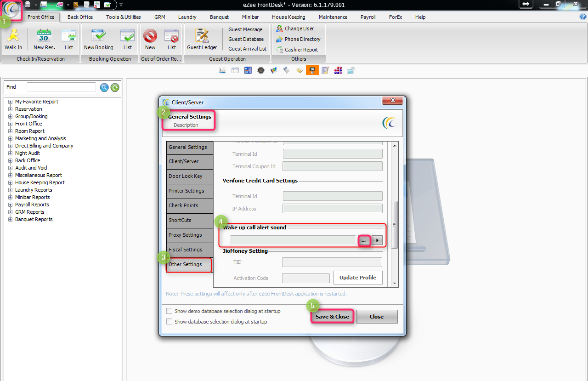Click the Find input field
Image resolution: width=588 pixels, height=381 pixels.
(x=61, y=87)
